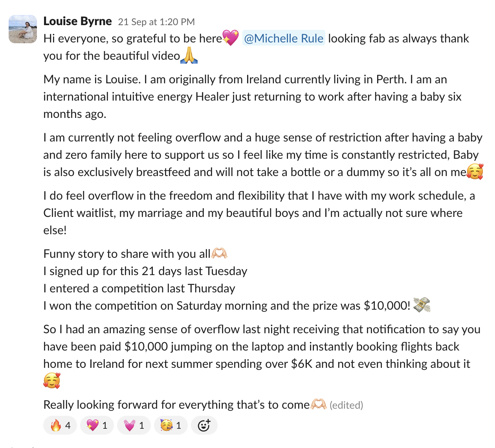This screenshot has width=495, height=448.
Task: Click the "My name is Louise" paragraph
Action: click(252, 97)
